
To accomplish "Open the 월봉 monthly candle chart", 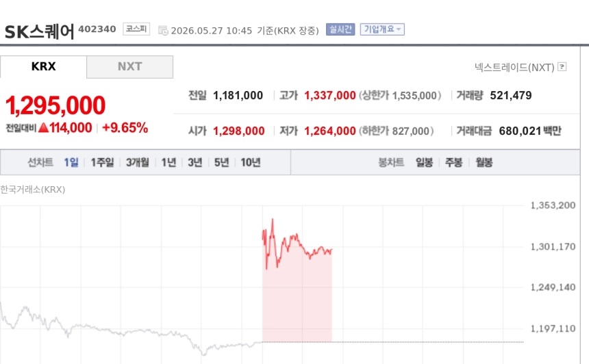I will pos(484,162).
